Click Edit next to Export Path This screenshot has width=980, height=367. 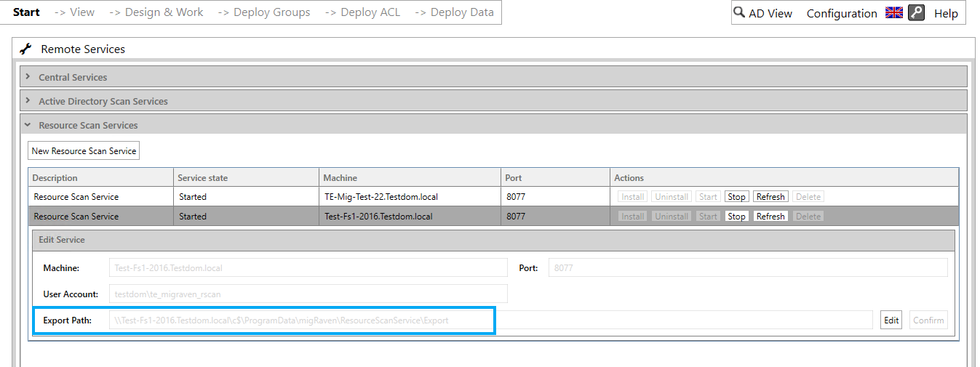coord(891,320)
